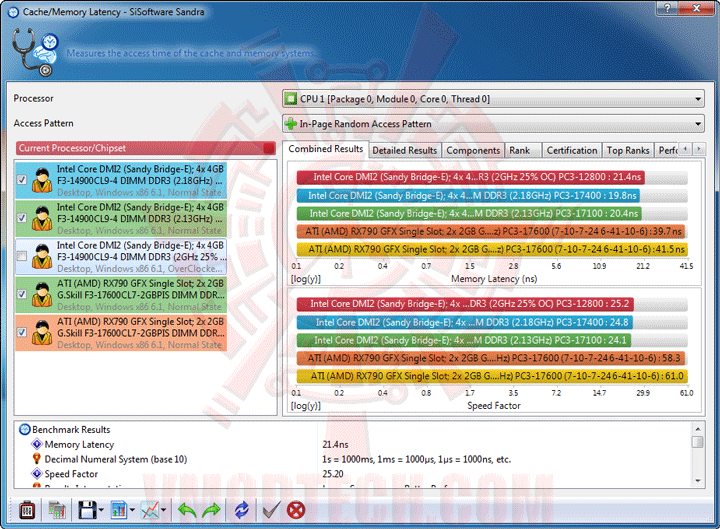The image size is (720, 529).
Task: Click the green 20.4ns memory latency bar
Action: pyautogui.click(x=469, y=214)
